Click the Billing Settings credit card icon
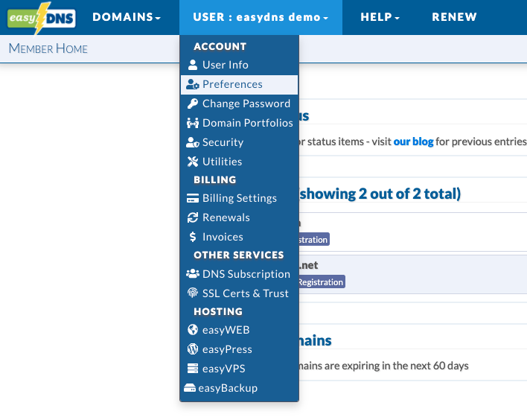 point(193,198)
